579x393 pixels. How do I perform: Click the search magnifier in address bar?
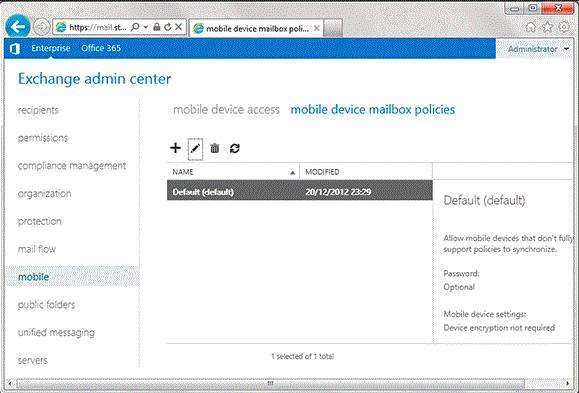[x=135, y=27]
